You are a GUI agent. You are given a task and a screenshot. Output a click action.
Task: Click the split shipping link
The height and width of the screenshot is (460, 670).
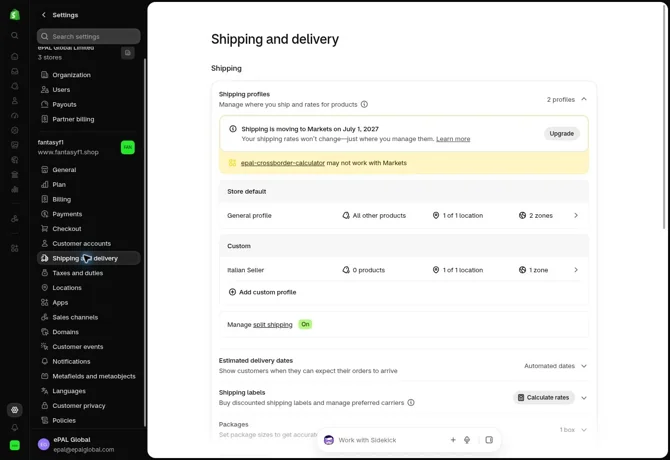pyautogui.click(x=273, y=325)
